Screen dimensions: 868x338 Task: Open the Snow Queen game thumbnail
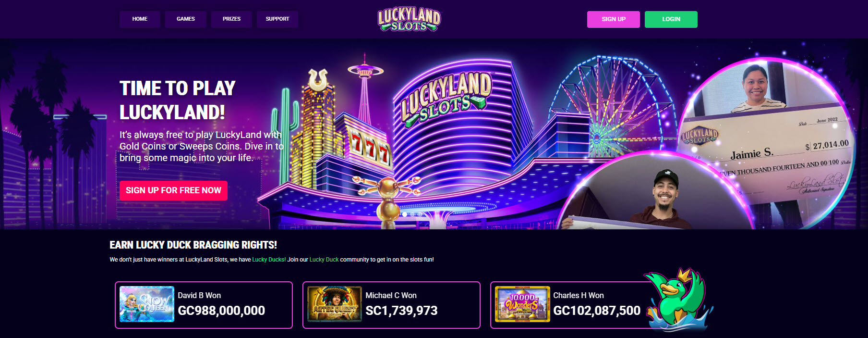pyautogui.click(x=147, y=304)
